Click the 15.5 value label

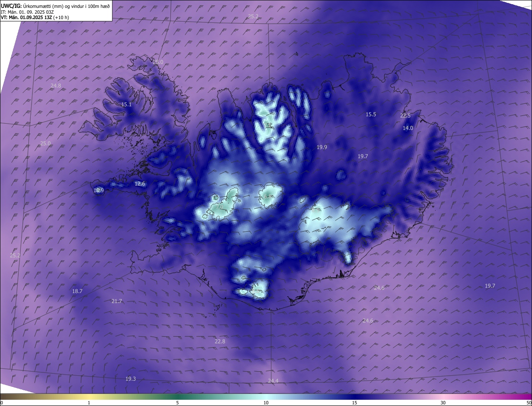[x=371, y=115]
